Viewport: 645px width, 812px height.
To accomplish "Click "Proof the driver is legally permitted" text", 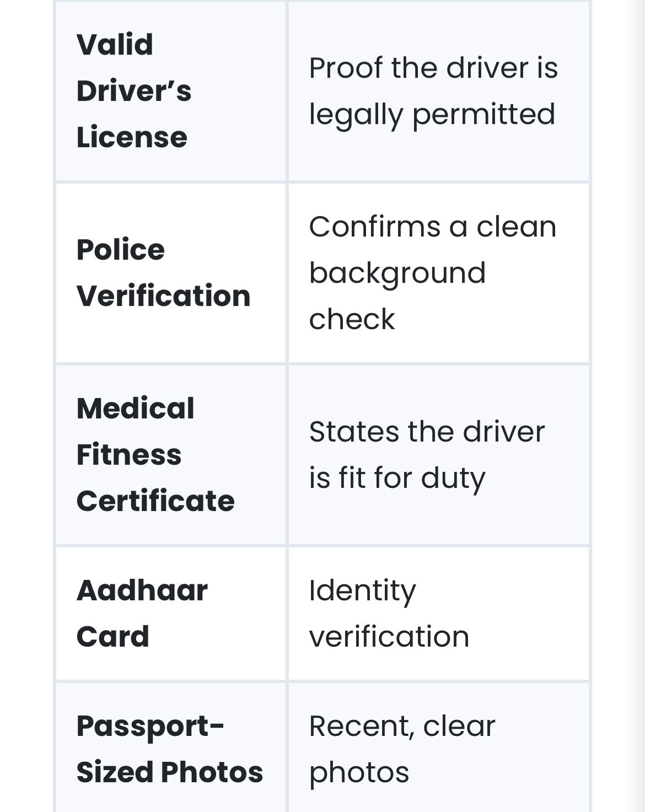I will click(x=433, y=91).
